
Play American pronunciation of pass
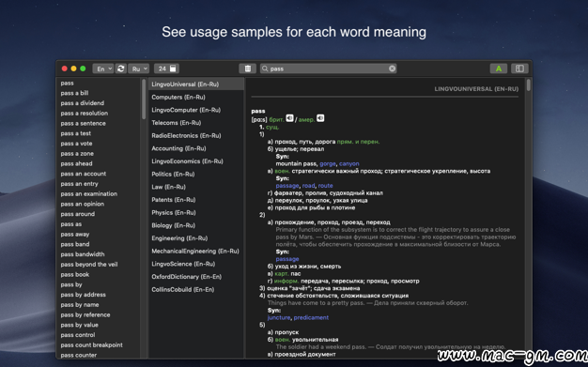point(320,118)
